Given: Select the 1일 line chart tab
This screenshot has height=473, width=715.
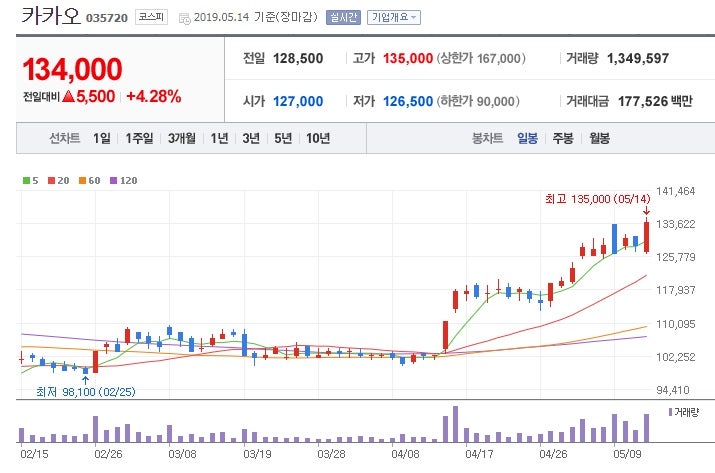Looking at the screenshot, I should (101, 138).
